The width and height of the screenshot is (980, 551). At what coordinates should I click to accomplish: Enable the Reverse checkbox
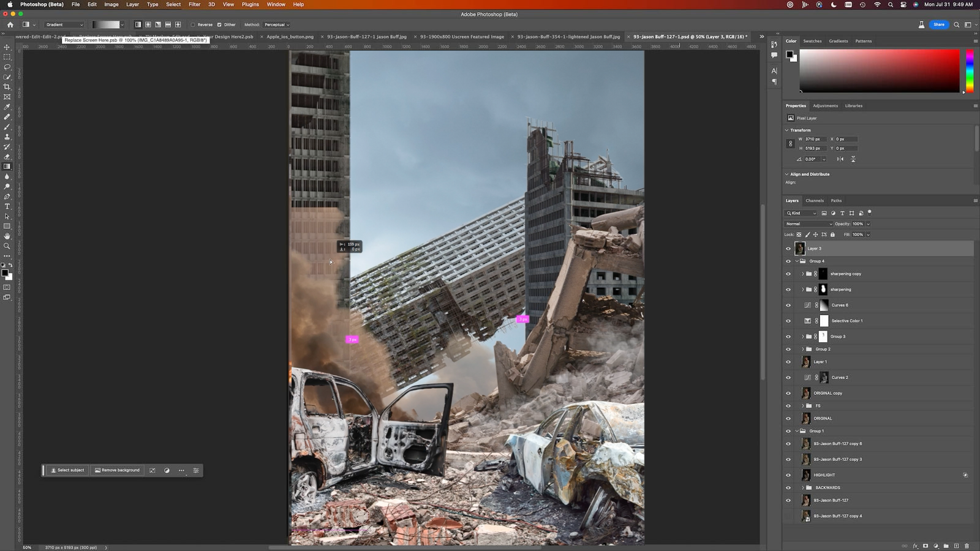pyautogui.click(x=193, y=25)
